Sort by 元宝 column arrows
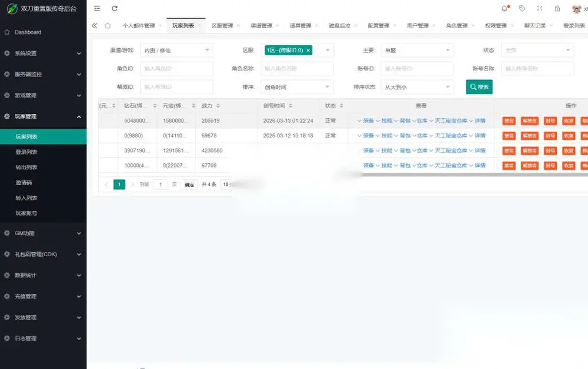 pyautogui.click(x=193, y=106)
